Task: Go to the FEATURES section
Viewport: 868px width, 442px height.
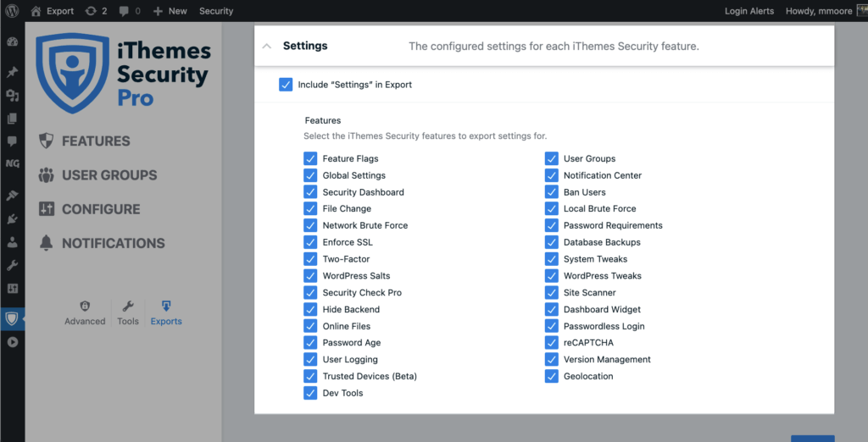Action: (84, 141)
